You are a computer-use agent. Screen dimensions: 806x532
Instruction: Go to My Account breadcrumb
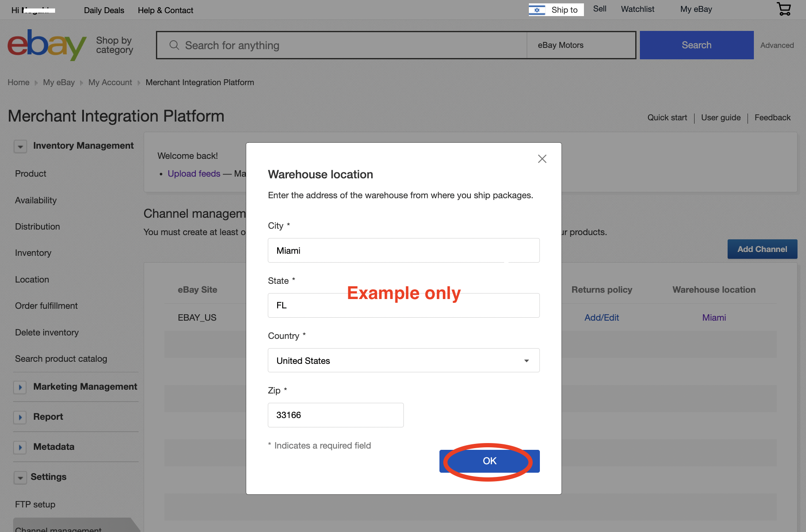[110, 82]
